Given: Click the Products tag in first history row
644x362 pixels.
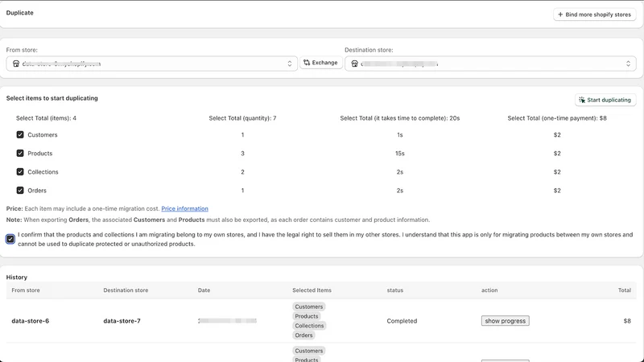Looking at the screenshot, I should [307, 316].
